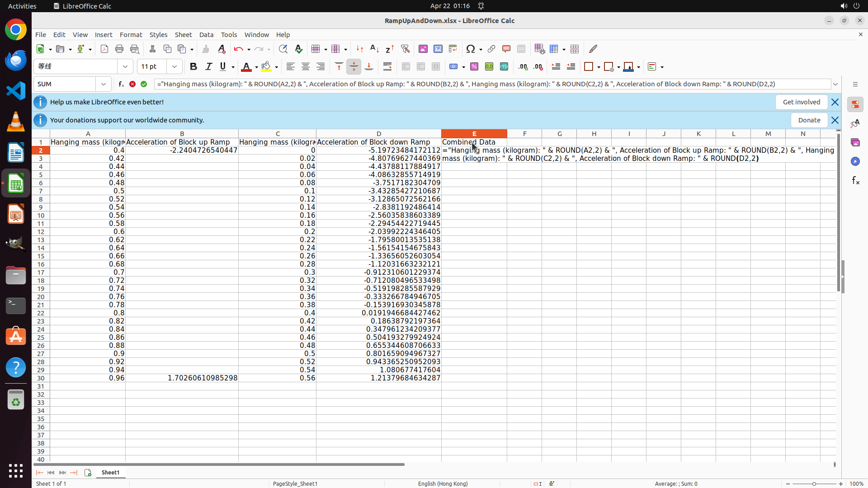Open the sidebar Navigator compass icon
The height and width of the screenshot is (488, 868).
coord(855,161)
